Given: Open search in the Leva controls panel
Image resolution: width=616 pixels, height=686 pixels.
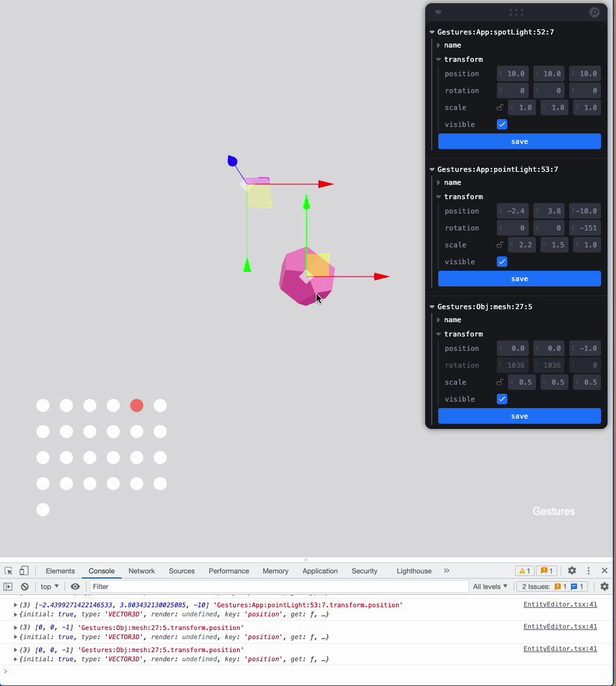Looking at the screenshot, I should (x=594, y=12).
